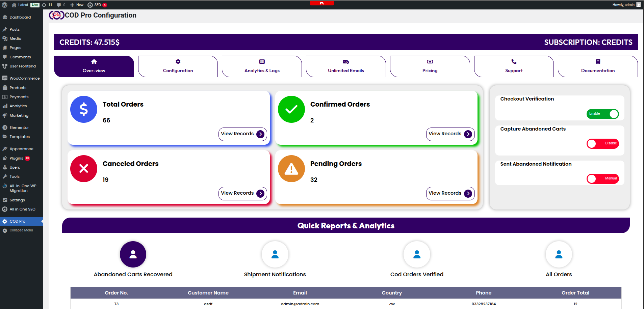Open the Pricing tab
The height and width of the screenshot is (309, 644).
[430, 66]
